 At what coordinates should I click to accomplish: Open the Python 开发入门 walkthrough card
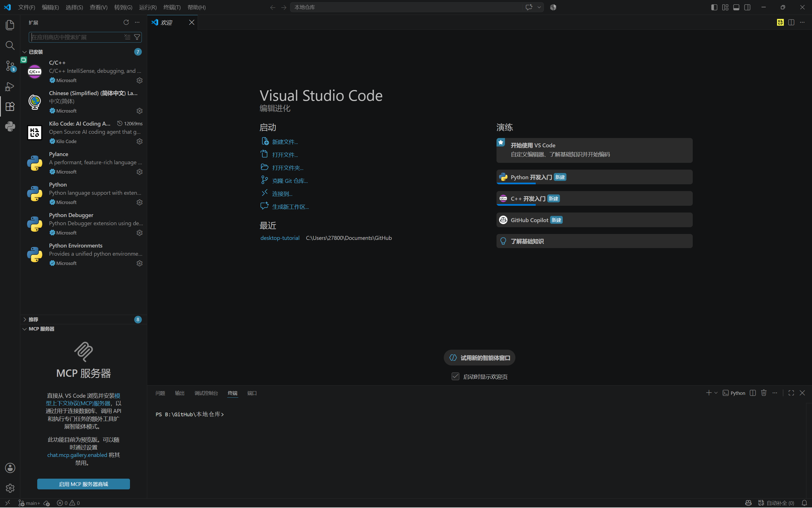[594, 177]
